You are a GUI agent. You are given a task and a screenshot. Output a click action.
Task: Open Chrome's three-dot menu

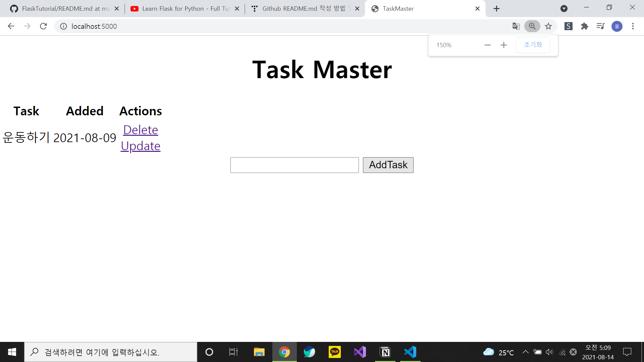coord(633,26)
